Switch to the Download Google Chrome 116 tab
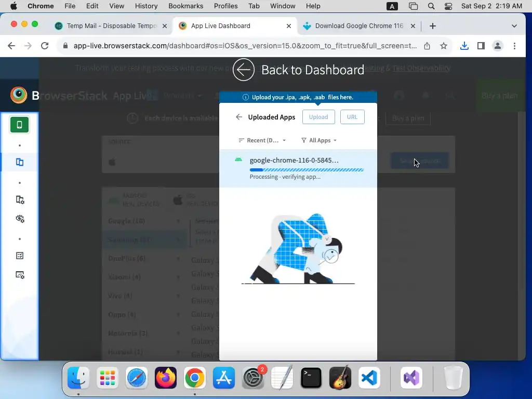This screenshot has width=532, height=399. [358, 26]
